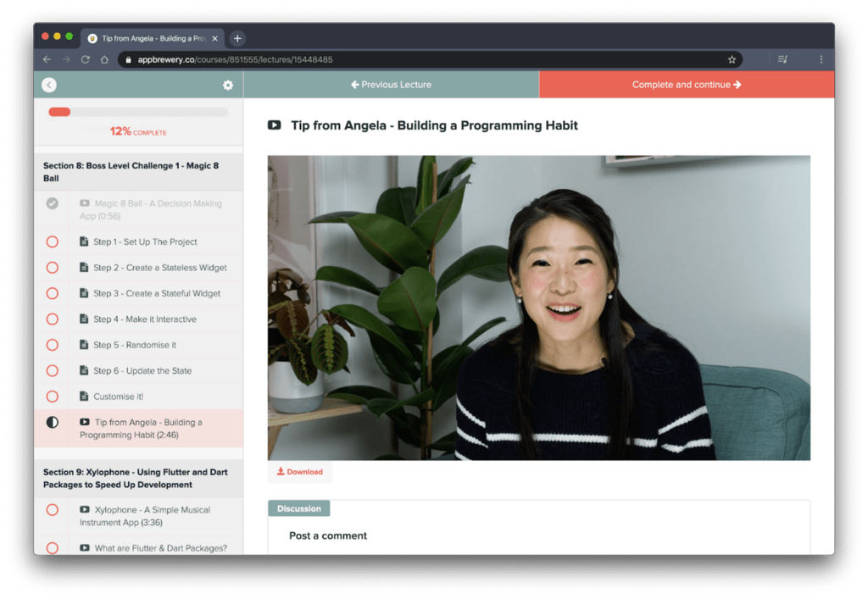The image size is (868, 599).
Task: Click the Post a comment field
Action: coord(328,535)
